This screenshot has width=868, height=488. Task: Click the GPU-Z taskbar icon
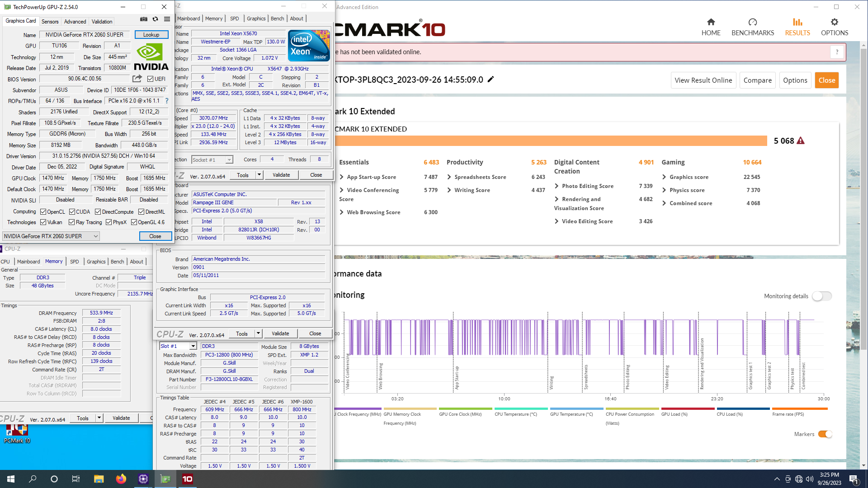(165, 479)
